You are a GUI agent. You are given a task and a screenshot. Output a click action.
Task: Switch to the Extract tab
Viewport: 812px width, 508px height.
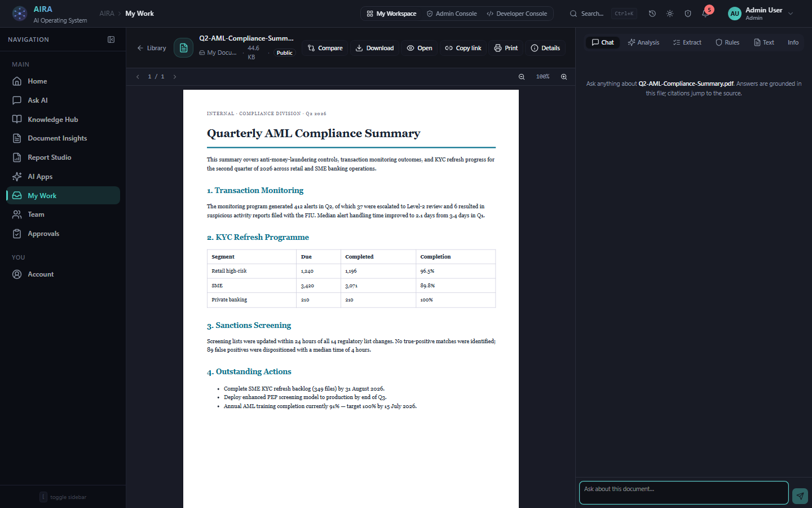[x=687, y=42]
